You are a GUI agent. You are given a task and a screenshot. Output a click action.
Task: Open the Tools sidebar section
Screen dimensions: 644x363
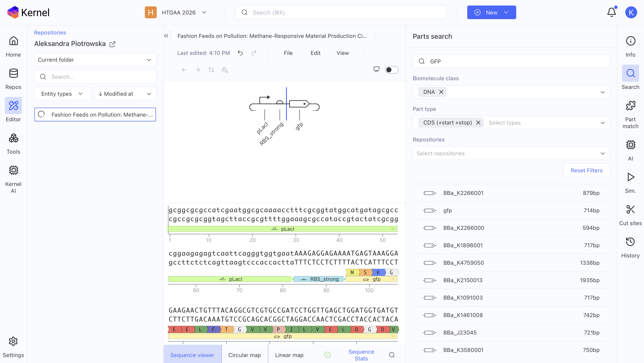pyautogui.click(x=13, y=144)
